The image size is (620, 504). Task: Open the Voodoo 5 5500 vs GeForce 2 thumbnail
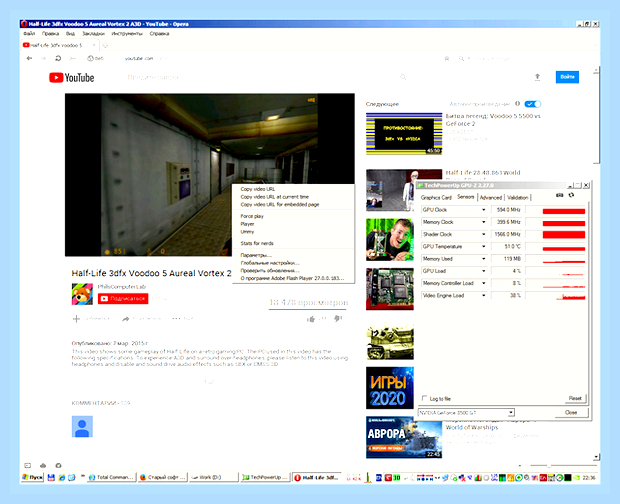pos(404,134)
